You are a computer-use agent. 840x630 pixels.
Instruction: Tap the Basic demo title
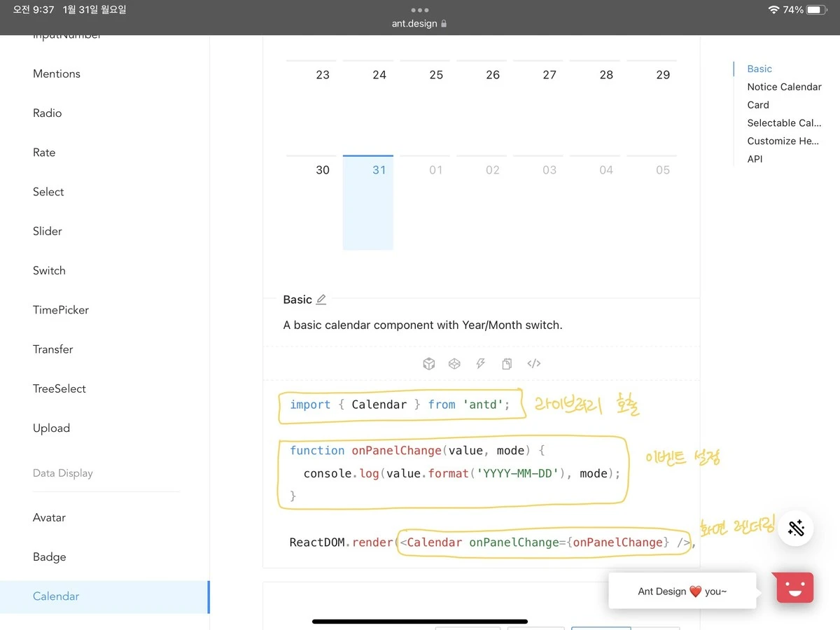click(x=297, y=300)
